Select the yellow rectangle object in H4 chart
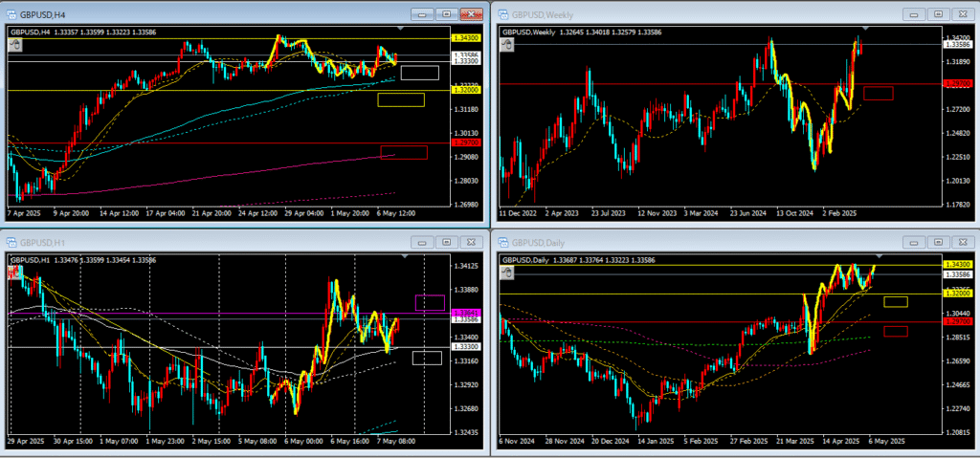Screen dimensions: 980x458 tap(401, 100)
